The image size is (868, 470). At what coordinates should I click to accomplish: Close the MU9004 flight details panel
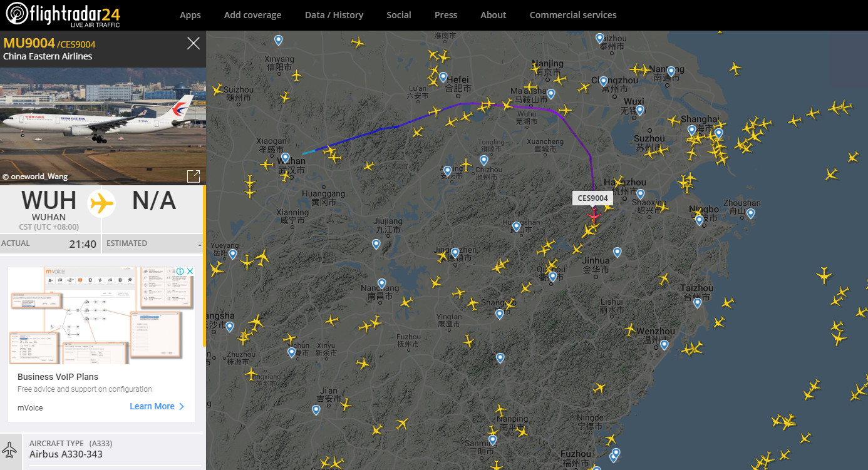pos(194,43)
